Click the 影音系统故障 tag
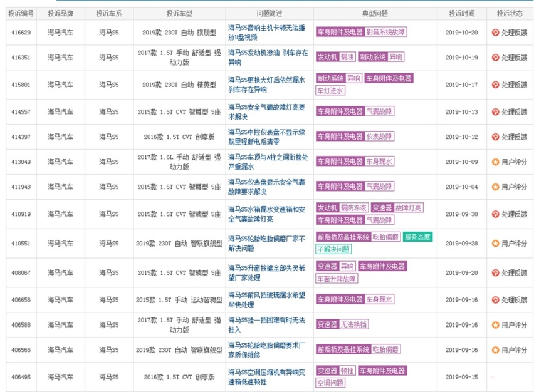 [x=385, y=32]
